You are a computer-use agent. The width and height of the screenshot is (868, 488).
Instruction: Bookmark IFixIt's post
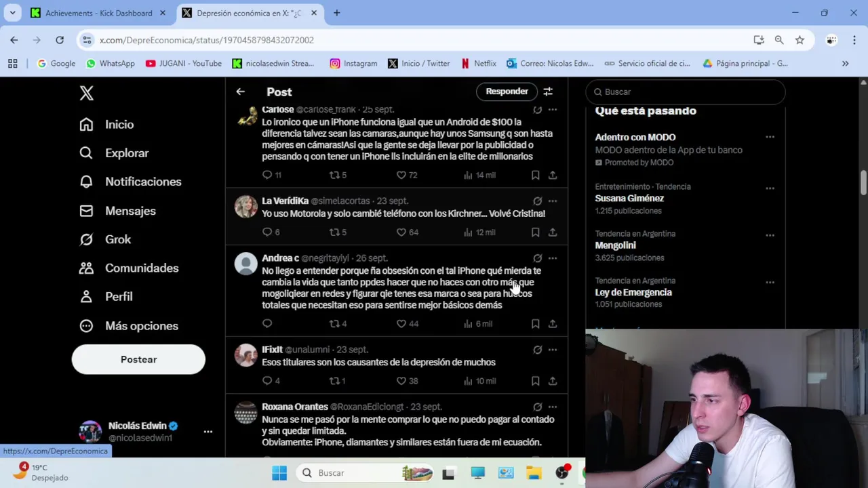(x=535, y=381)
